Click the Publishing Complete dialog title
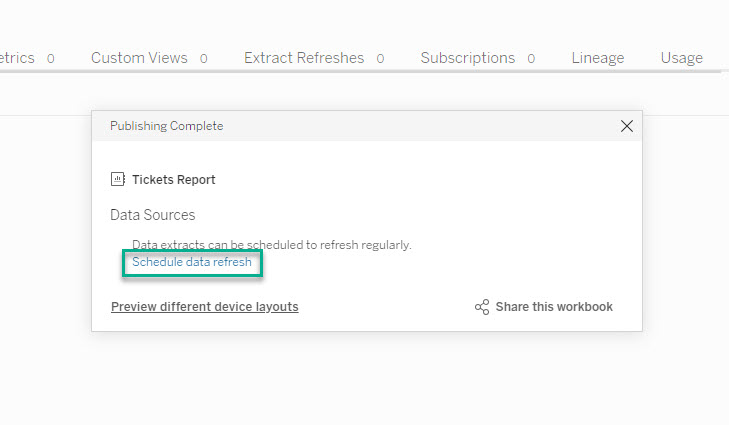729x425 pixels. (166, 126)
